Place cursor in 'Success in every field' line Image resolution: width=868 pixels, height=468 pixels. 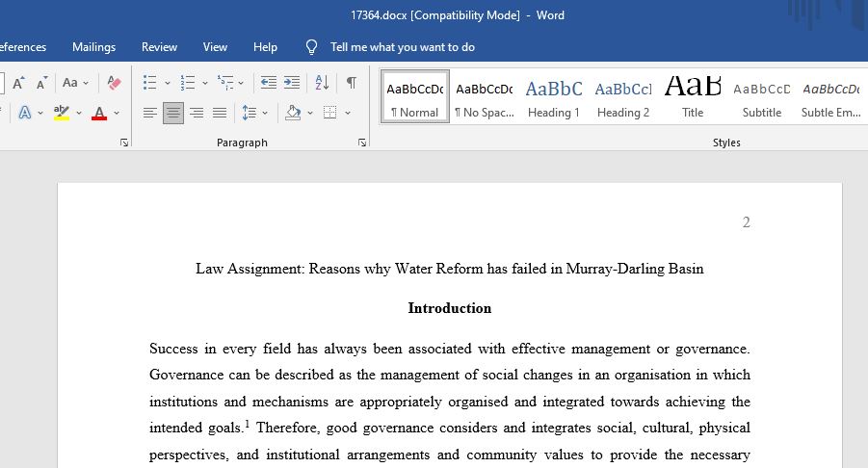(x=450, y=349)
